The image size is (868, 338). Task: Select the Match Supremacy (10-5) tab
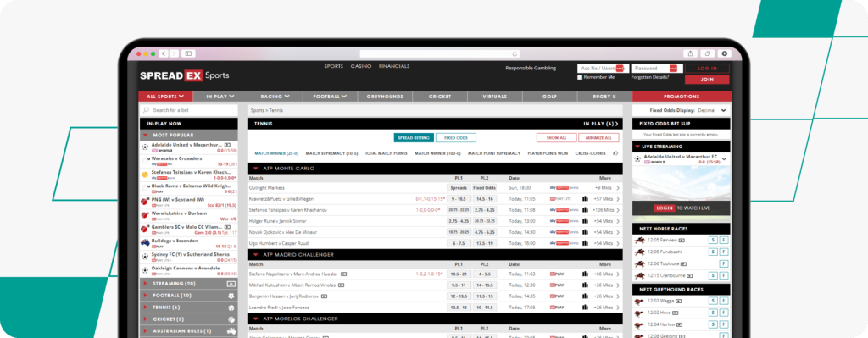[x=331, y=153]
